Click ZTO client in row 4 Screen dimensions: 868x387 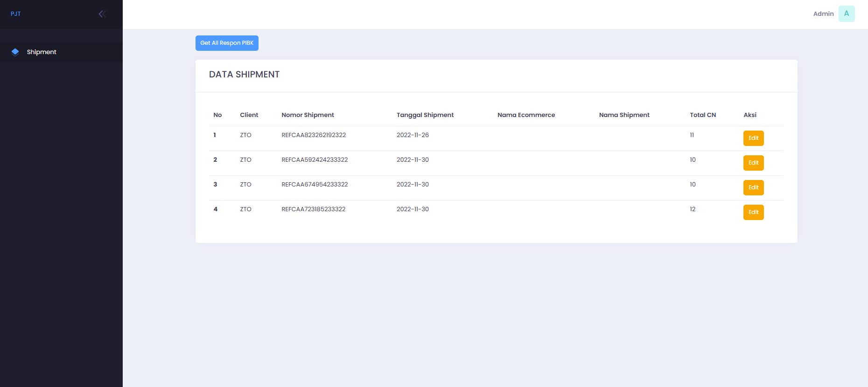[x=245, y=209]
